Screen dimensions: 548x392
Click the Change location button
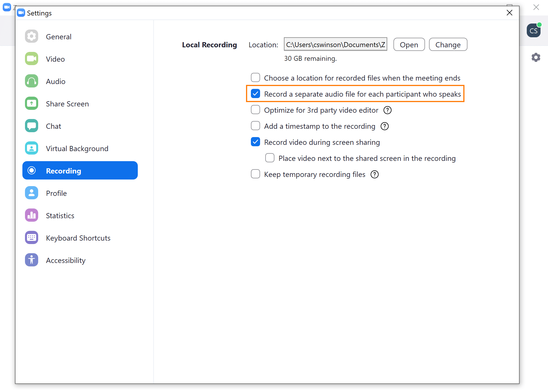pyautogui.click(x=448, y=44)
